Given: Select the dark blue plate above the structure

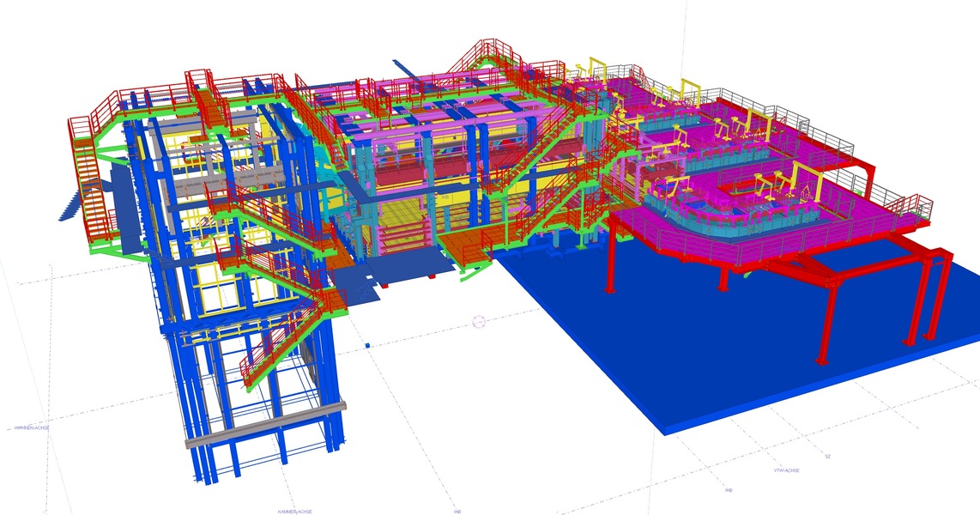Looking at the screenshot, I should pos(406,67).
